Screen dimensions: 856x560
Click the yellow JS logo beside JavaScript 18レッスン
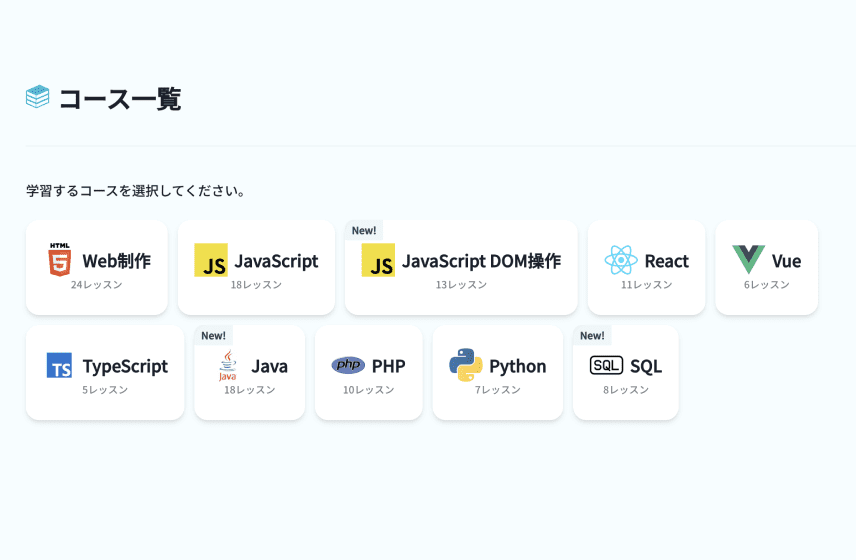211,260
